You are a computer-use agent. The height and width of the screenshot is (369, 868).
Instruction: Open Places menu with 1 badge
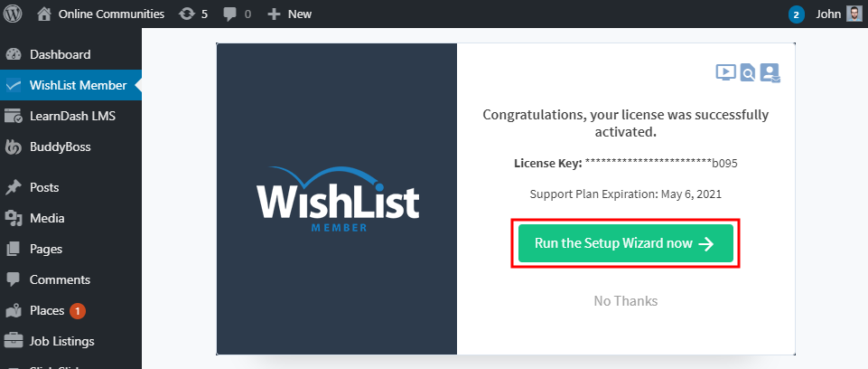point(47,310)
